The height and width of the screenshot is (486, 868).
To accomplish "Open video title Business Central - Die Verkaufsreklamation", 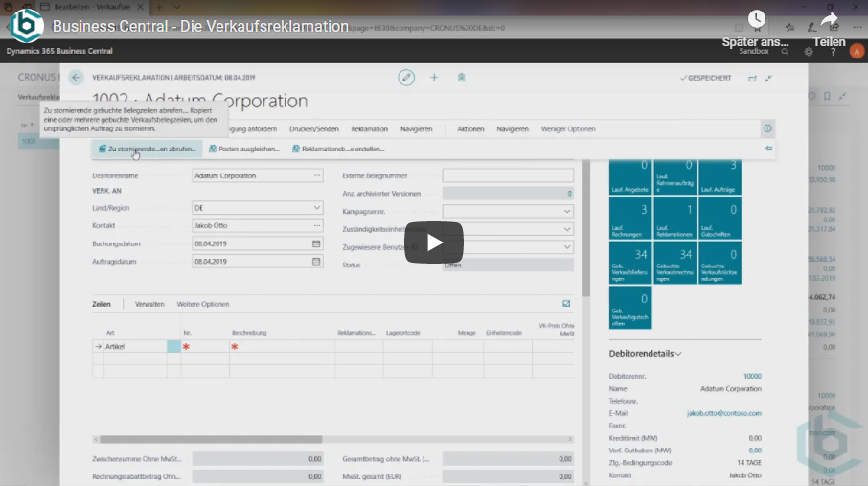I will tap(200, 26).
